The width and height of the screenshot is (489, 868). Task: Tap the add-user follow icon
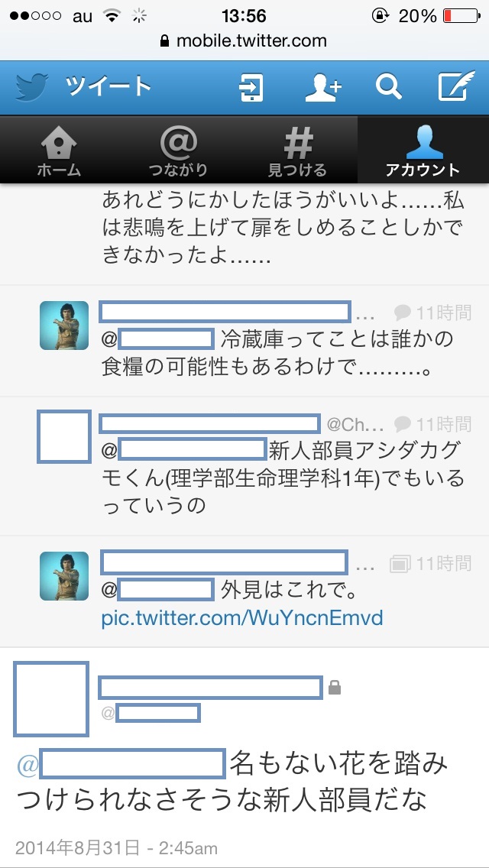coord(323,87)
